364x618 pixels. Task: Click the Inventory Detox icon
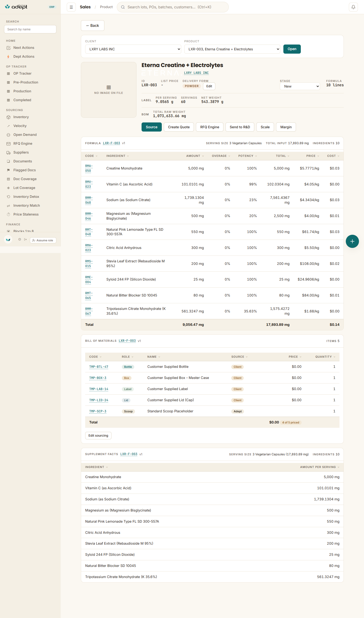[8, 197]
